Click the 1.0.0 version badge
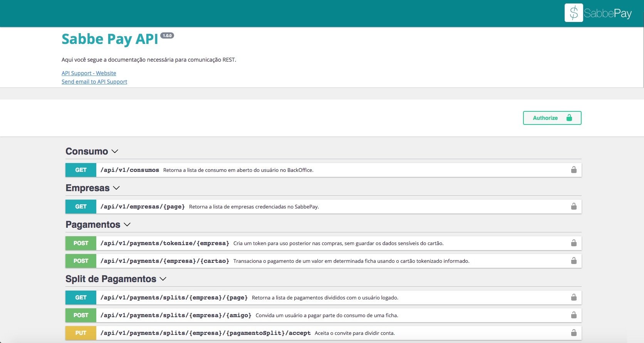The height and width of the screenshot is (343, 644). click(167, 35)
